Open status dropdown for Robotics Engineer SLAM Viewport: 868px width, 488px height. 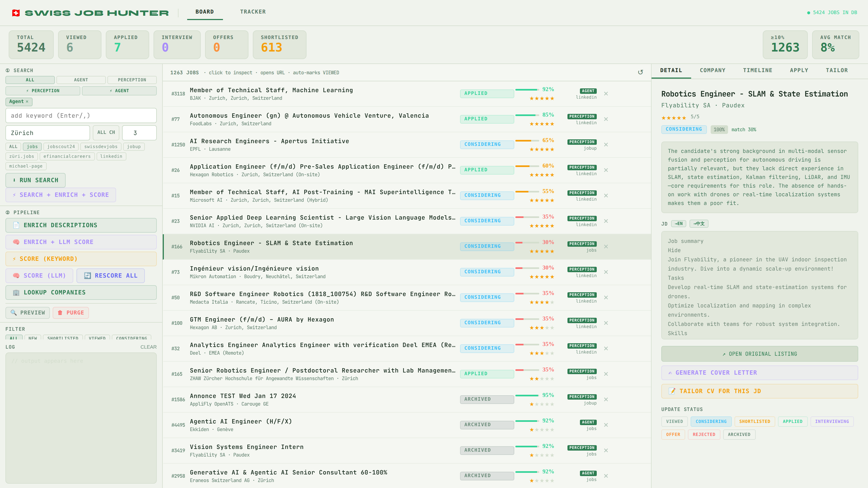[x=487, y=246]
